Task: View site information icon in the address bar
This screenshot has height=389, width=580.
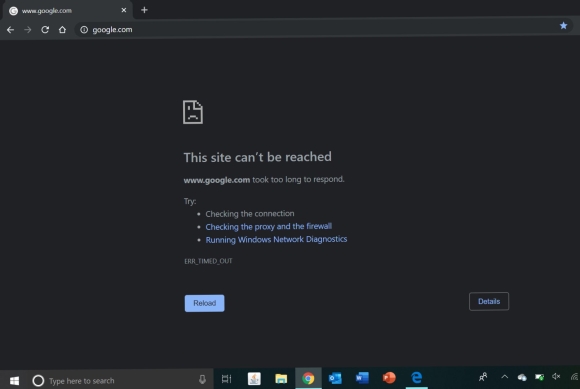Action: coord(84,30)
